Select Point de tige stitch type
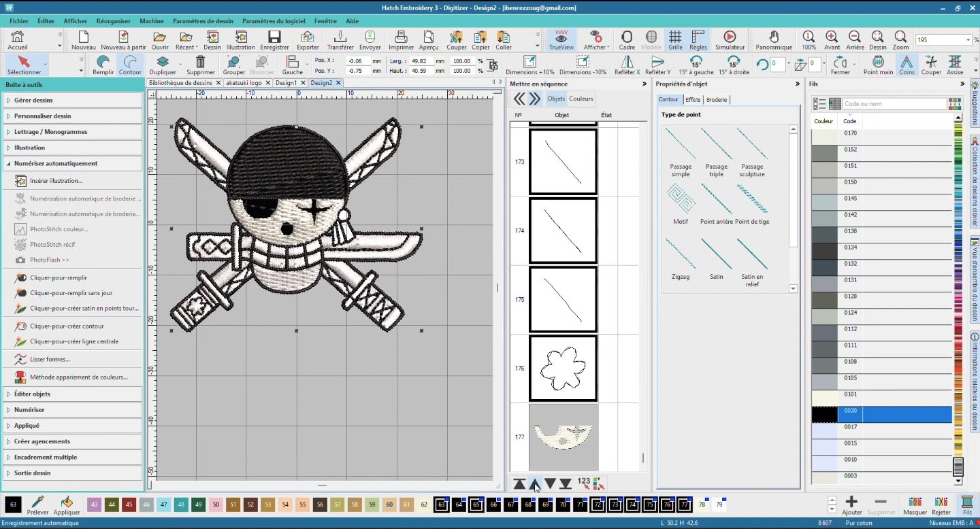Screen dimensions: 980x529 click(752, 204)
